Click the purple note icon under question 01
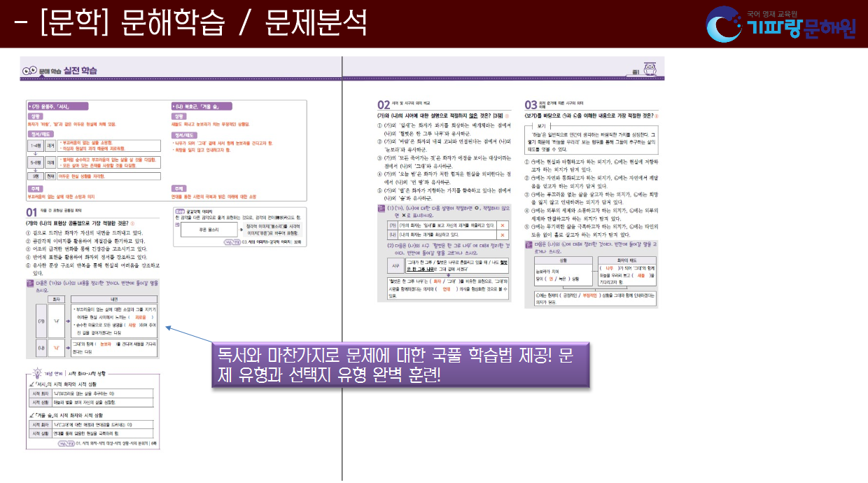Image resolution: width=868 pixels, height=483 pixels. 29,283
